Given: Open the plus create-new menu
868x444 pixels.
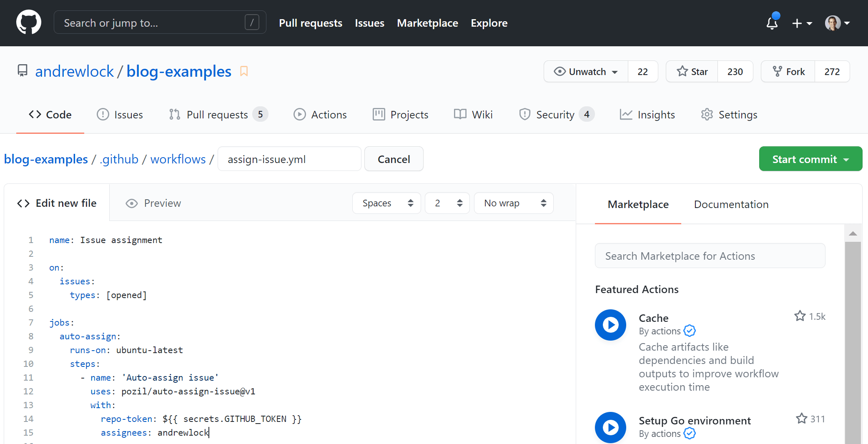Looking at the screenshot, I should coord(802,23).
